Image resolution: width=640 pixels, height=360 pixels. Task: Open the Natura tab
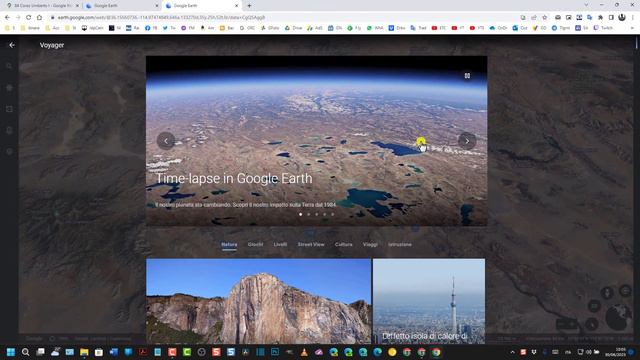tap(229, 244)
